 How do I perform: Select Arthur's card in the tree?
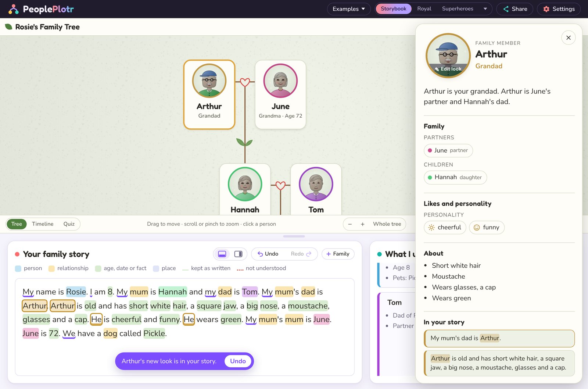click(x=209, y=94)
